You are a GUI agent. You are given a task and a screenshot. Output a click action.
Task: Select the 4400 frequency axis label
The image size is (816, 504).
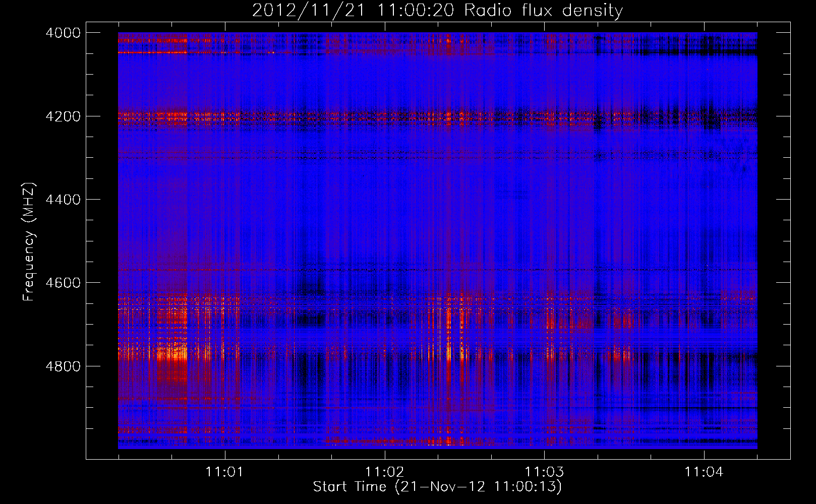tap(63, 200)
